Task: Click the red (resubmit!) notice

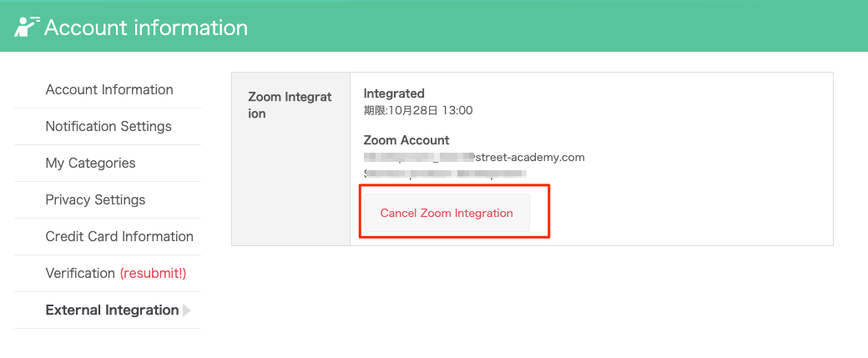Action: [x=154, y=274]
